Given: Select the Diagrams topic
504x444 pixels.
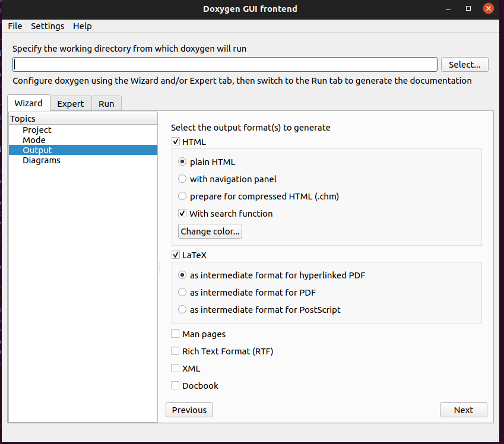Looking at the screenshot, I should point(42,160).
